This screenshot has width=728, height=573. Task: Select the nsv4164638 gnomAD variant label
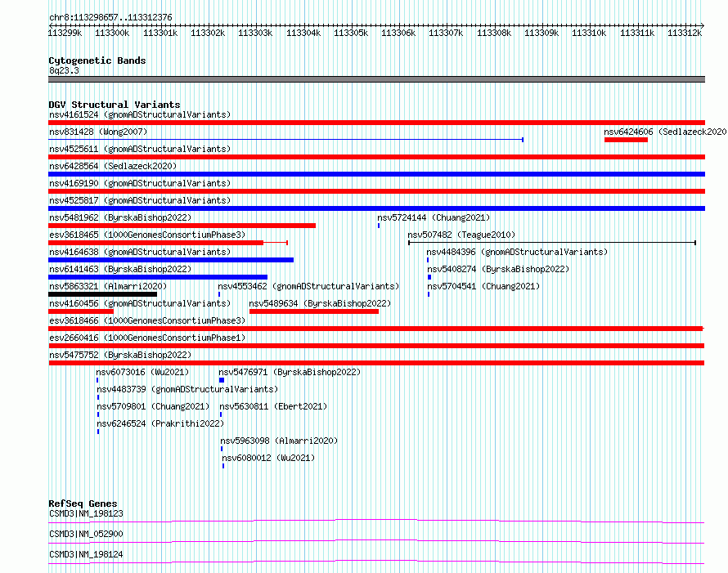tap(140, 252)
